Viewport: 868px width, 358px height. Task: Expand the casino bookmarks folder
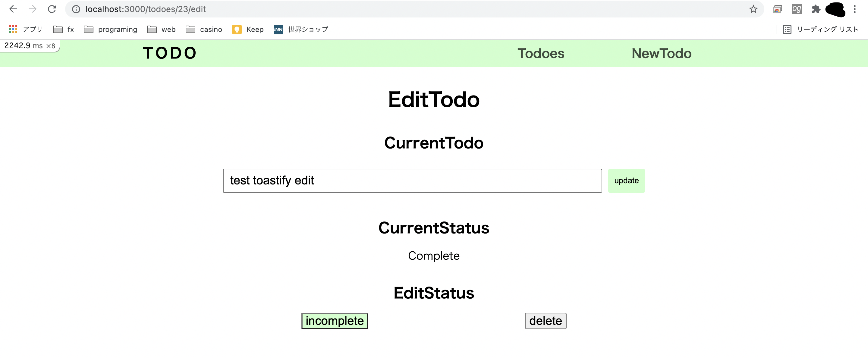pyautogui.click(x=204, y=29)
